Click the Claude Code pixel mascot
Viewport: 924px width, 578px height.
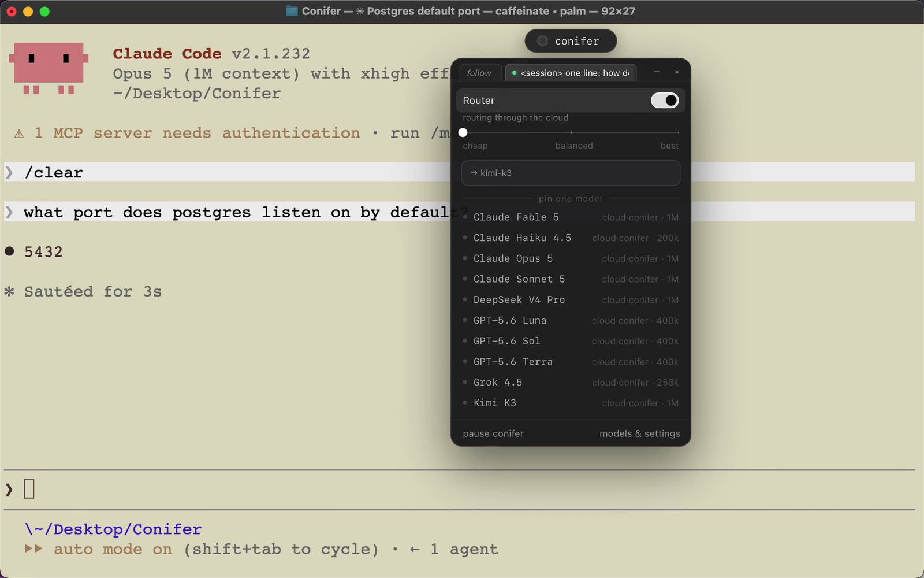point(49,68)
